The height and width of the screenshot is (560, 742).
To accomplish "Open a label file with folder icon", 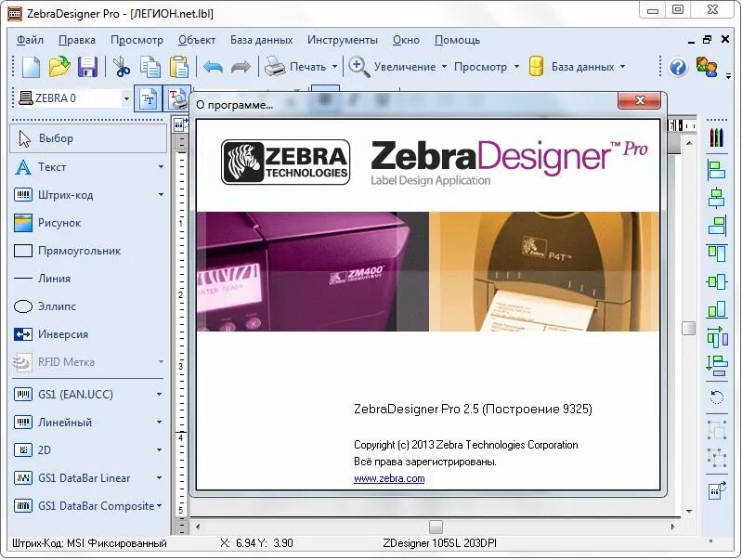I will (59, 67).
